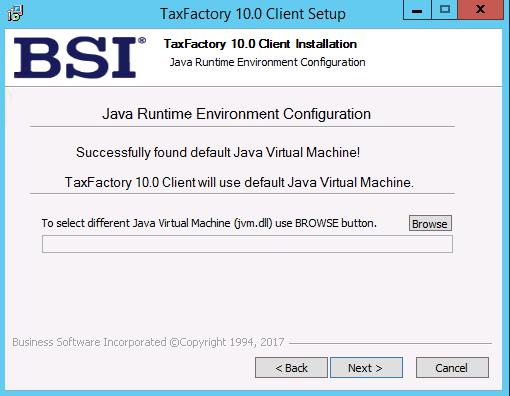Cancel the TaxFactory setup

[452, 368]
